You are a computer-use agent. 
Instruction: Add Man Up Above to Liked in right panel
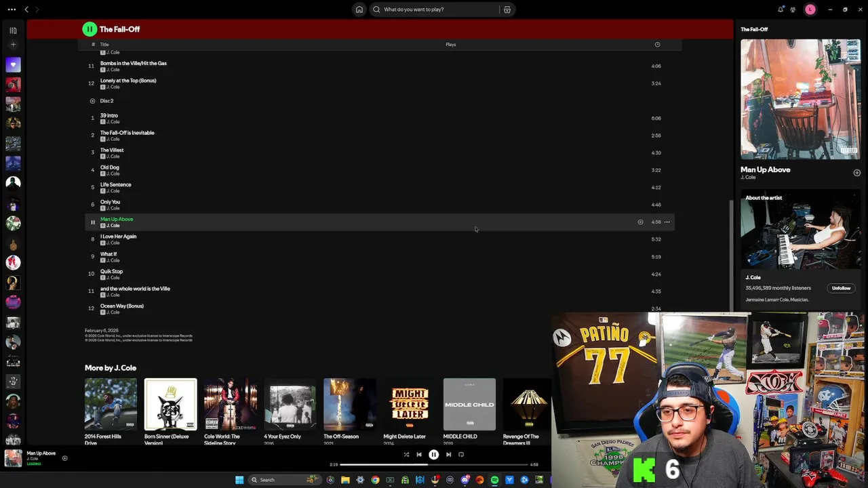[x=856, y=173]
